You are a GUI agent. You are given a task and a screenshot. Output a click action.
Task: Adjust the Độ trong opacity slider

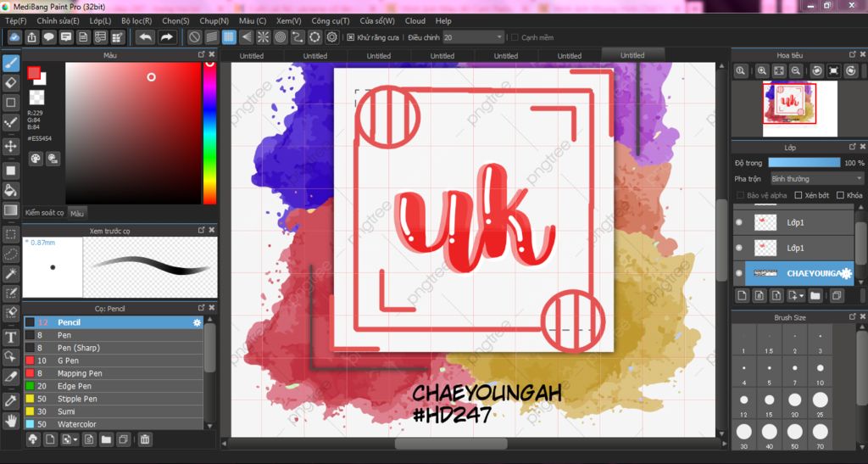point(804,163)
